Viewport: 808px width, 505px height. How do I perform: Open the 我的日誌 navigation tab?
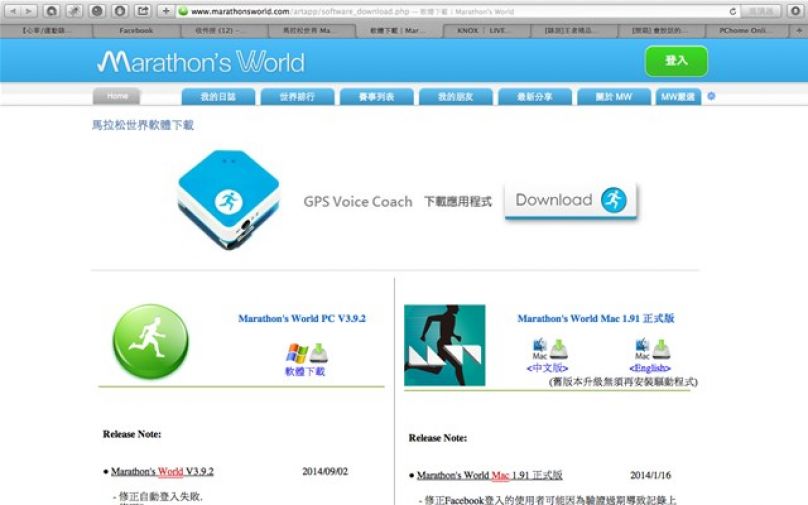coord(218,97)
